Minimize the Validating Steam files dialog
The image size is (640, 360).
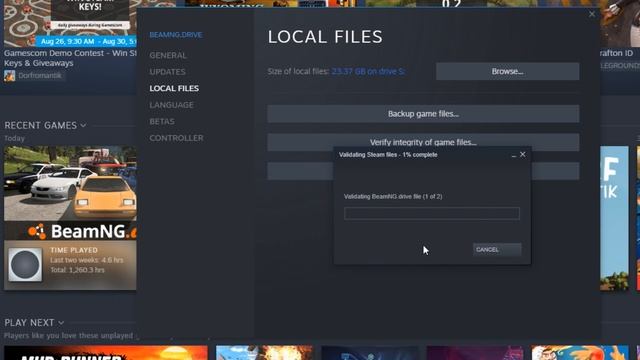[x=514, y=155]
